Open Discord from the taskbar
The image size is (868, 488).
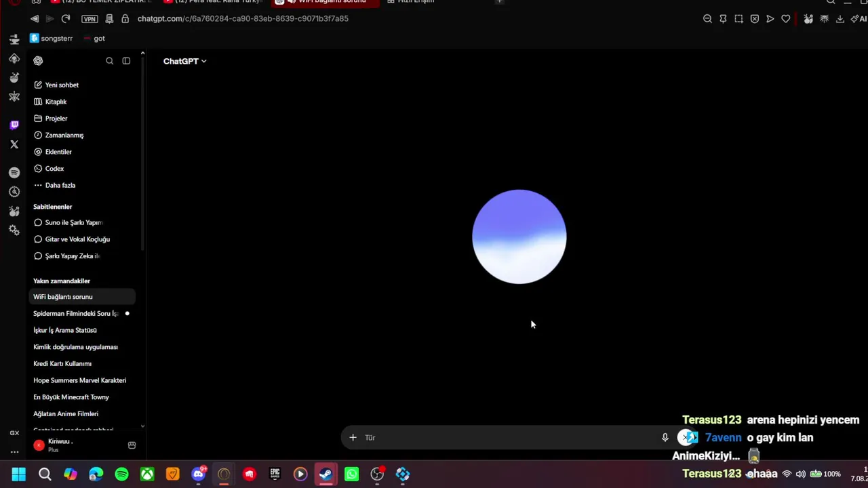198,474
